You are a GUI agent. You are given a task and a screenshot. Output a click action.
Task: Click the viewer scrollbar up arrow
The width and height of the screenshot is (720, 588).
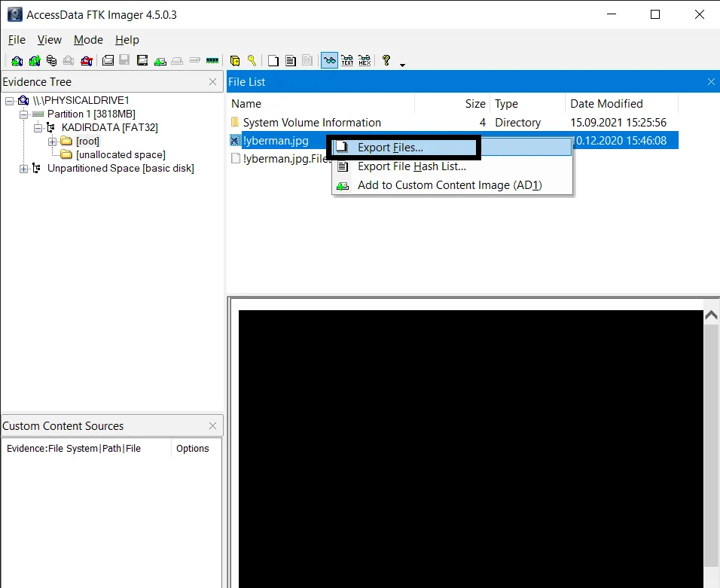pos(711,315)
